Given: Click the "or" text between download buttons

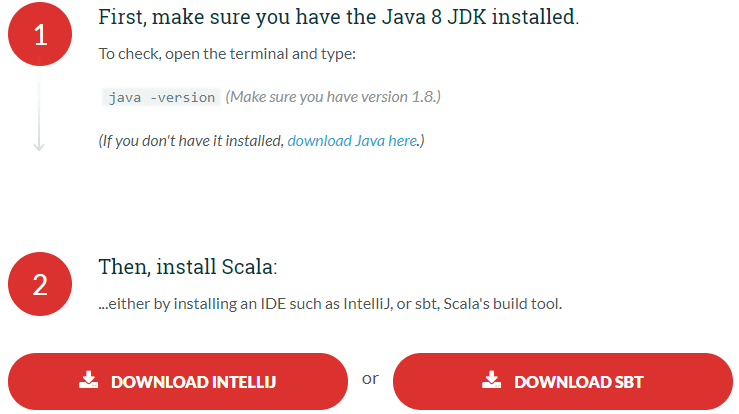Looking at the screenshot, I should (370, 378).
